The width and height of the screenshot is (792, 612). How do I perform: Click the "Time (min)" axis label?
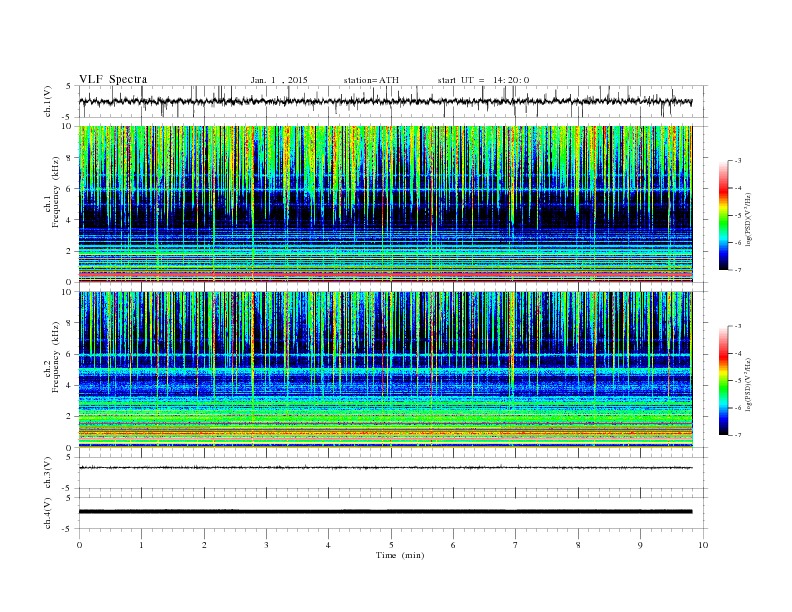pos(400,555)
